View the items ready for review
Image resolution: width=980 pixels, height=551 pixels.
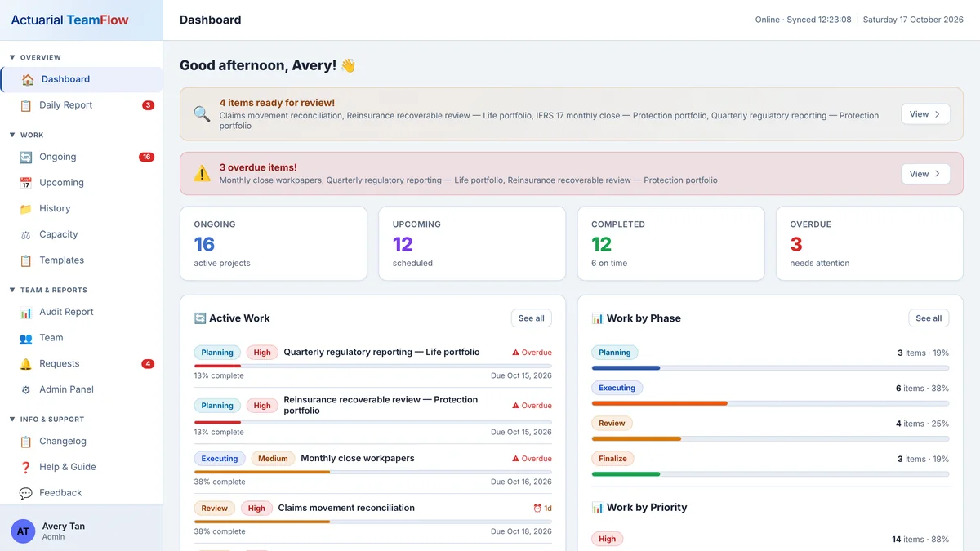(925, 114)
